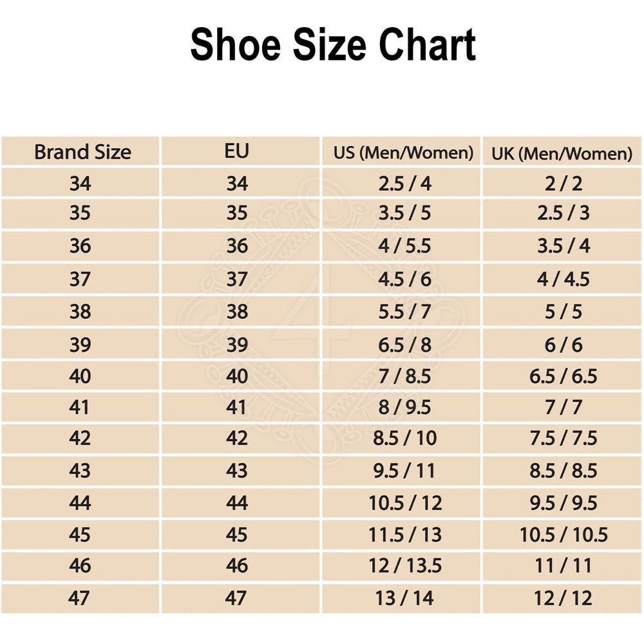Click EU size 41 cell
Screen dimensions: 644x644
coord(237,407)
